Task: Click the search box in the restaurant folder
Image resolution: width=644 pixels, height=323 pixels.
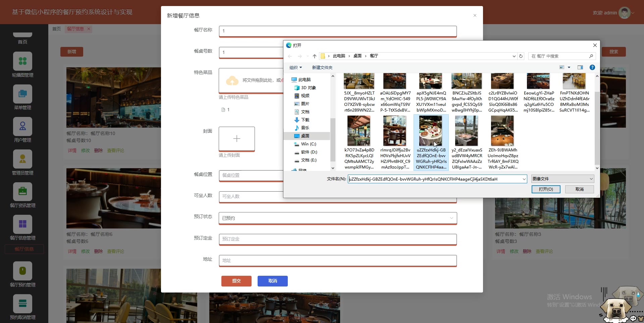Action: [559, 56]
